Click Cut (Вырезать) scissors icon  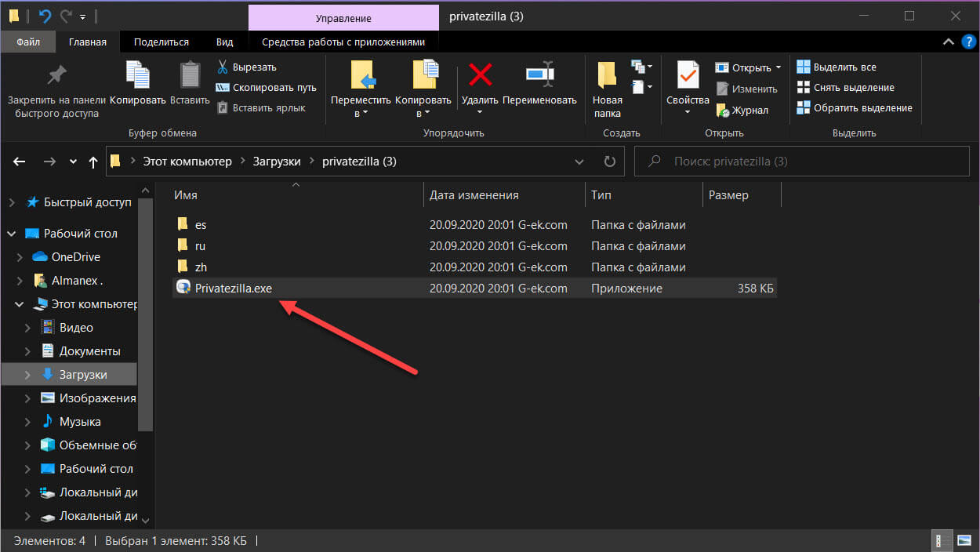click(222, 67)
